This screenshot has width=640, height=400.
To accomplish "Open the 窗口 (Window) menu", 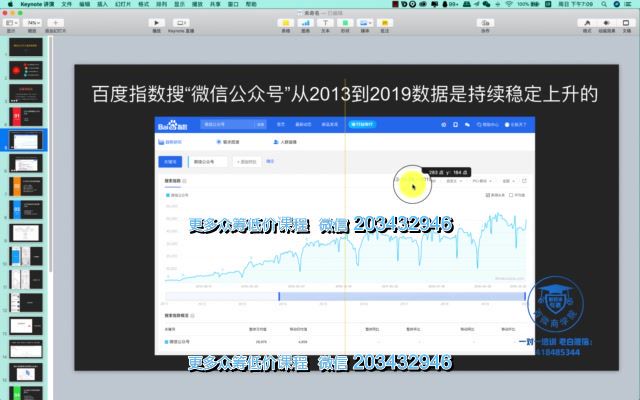I will [233, 4].
